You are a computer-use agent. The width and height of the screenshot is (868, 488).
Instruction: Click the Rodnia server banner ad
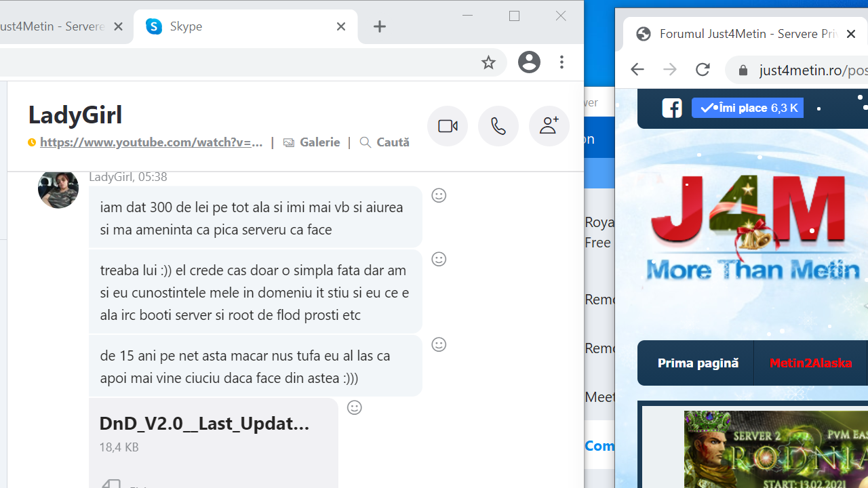pos(776,449)
